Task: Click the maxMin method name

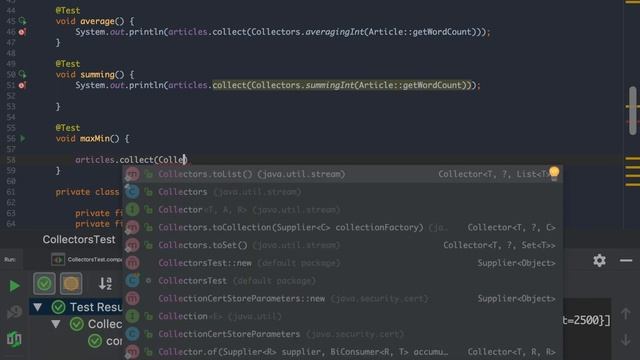Action: (x=95, y=138)
